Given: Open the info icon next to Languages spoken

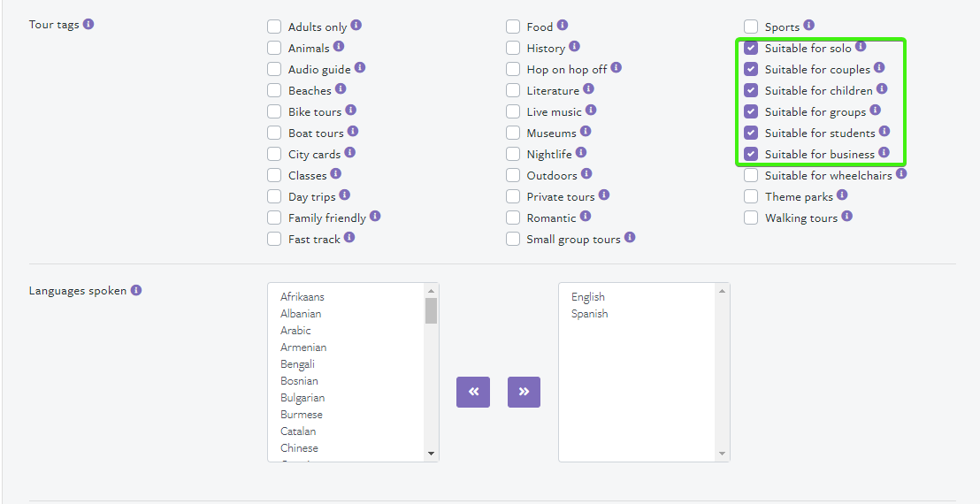Looking at the screenshot, I should pyautogui.click(x=136, y=290).
